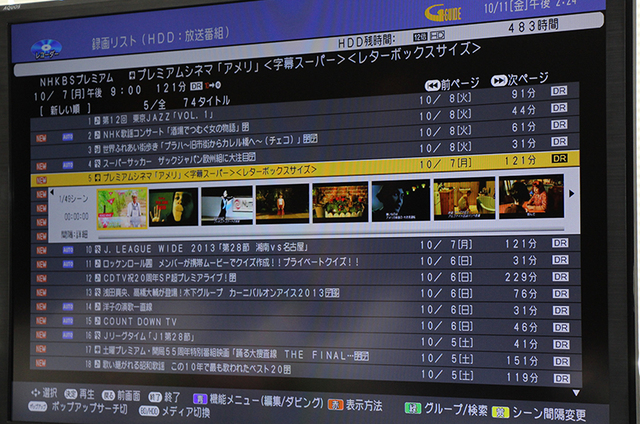
Task: Click the green グループ/検索 color button icon
Action: (x=413, y=408)
